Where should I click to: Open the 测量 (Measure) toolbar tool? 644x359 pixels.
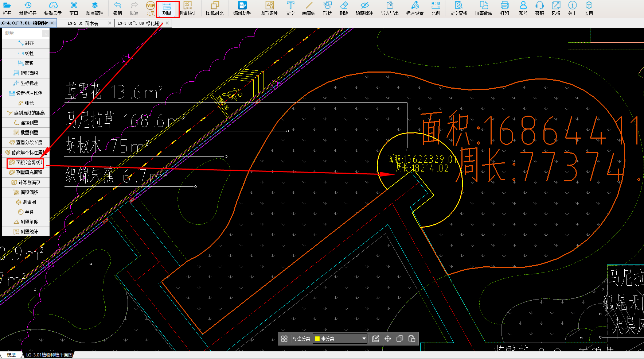(167, 9)
